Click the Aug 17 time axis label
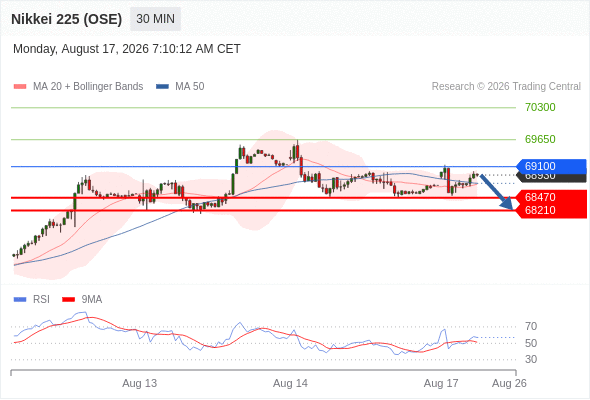Viewport: 590px width, 400px height. click(441, 383)
